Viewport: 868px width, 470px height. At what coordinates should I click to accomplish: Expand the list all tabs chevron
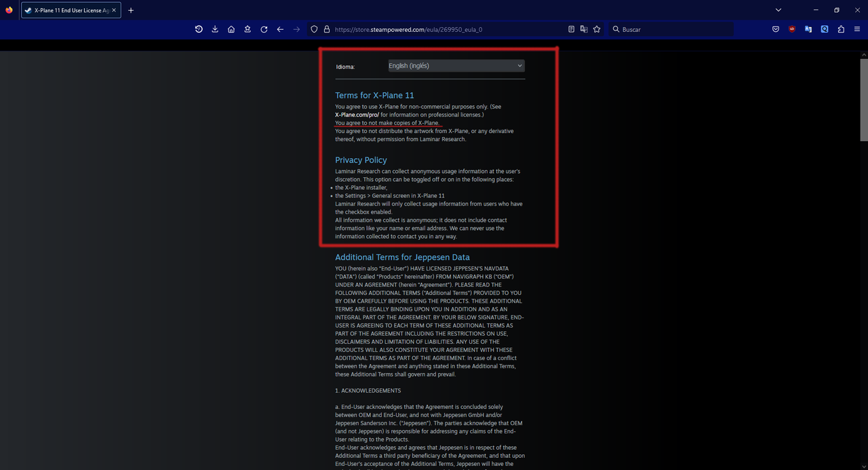point(778,10)
